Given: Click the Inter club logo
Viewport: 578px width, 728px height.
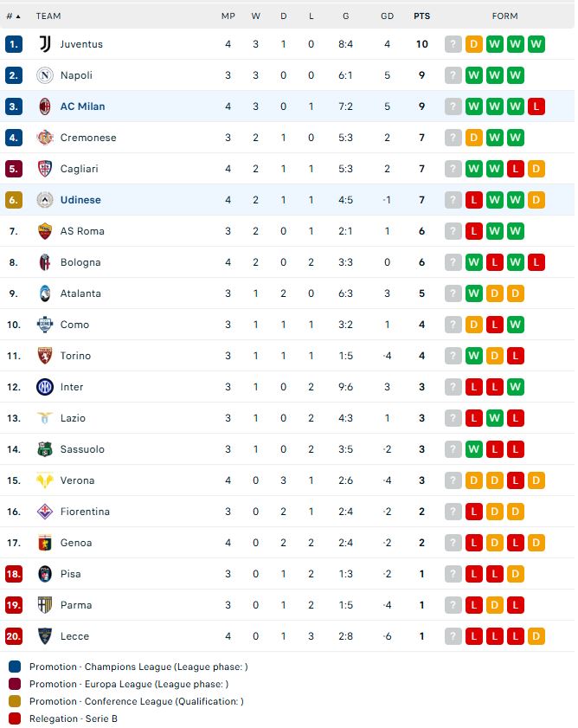Looking at the screenshot, I should pyautogui.click(x=45, y=387).
